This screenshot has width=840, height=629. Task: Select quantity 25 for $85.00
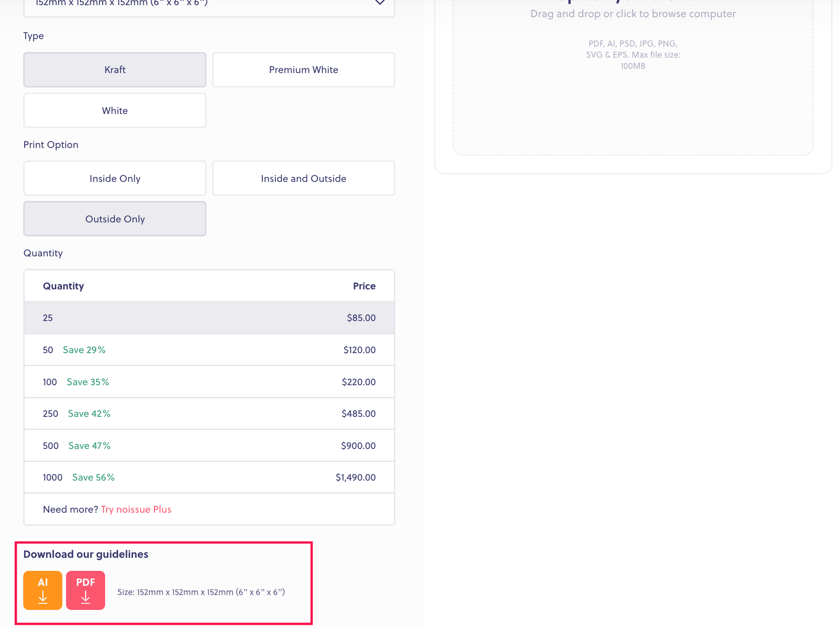tap(209, 318)
